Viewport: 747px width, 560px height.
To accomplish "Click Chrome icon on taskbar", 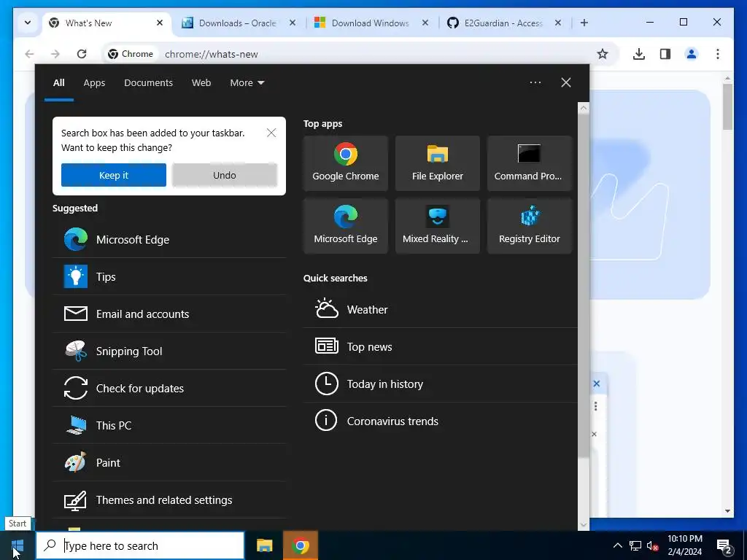I will pyautogui.click(x=300, y=545).
